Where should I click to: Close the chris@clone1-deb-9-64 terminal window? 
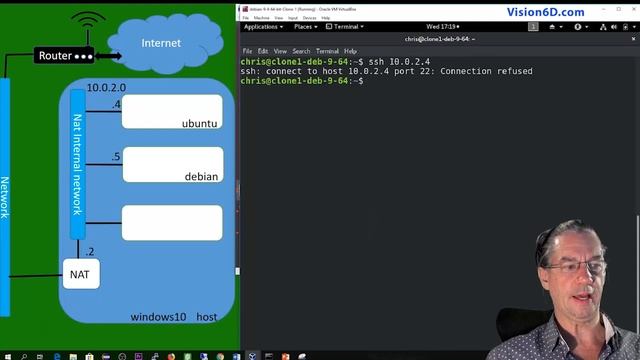pos(633,39)
